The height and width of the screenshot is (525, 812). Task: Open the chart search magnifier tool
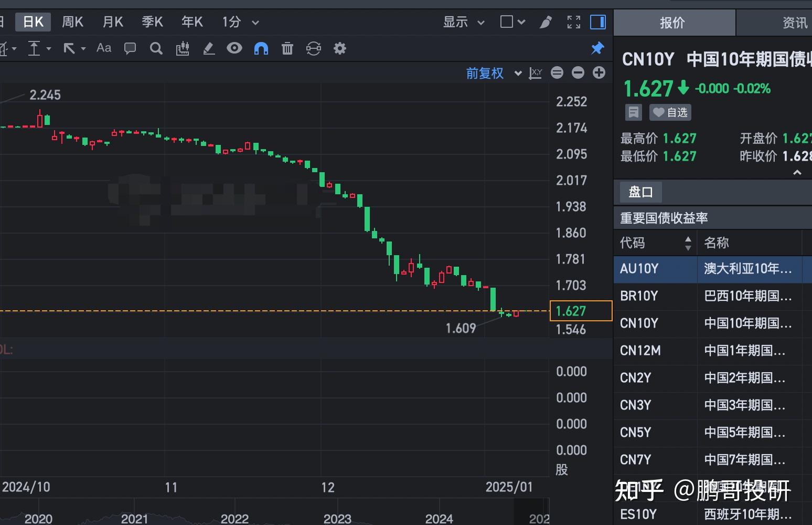tap(156, 48)
